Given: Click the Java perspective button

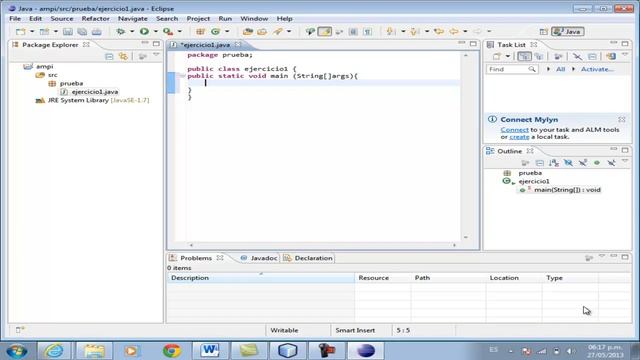Looking at the screenshot, I should pos(568,31).
